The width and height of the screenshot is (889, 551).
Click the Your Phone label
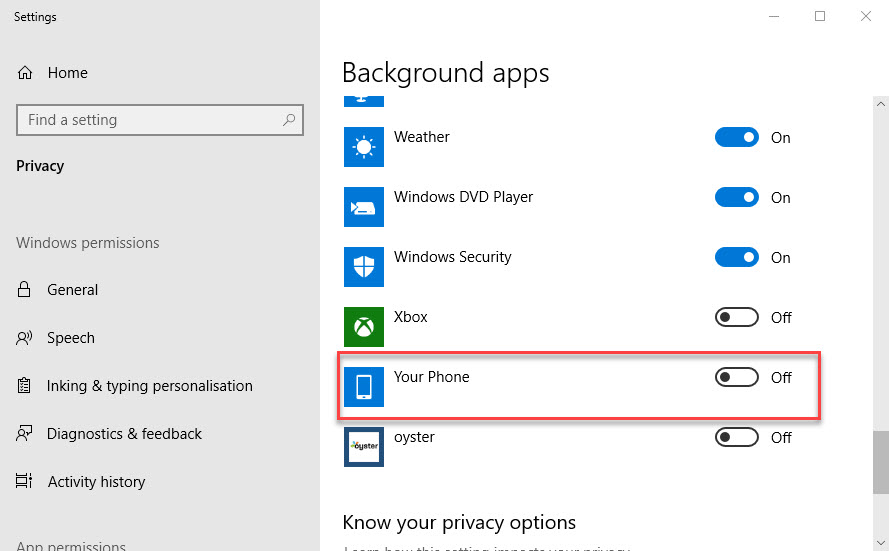click(x=431, y=377)
